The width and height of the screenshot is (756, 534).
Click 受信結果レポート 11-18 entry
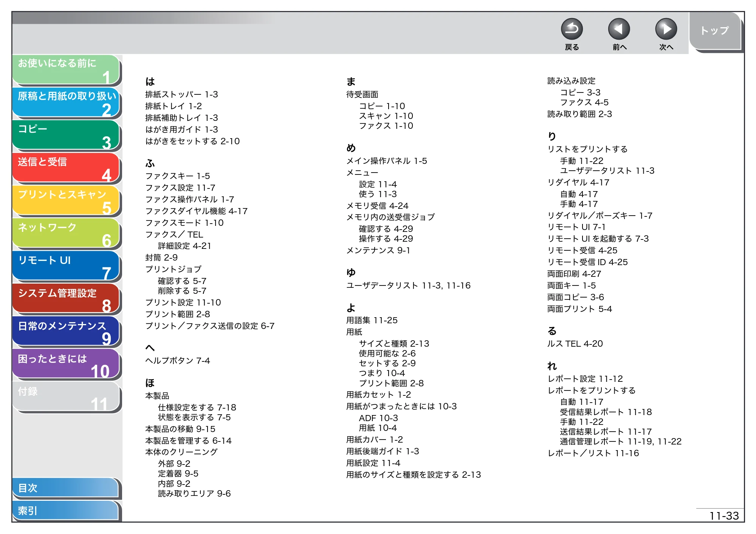click(x=606, y=412)
